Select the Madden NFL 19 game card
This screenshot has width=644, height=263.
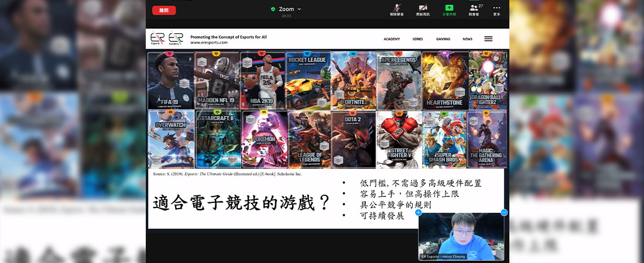pyautogui.click(x=217, y=81)
